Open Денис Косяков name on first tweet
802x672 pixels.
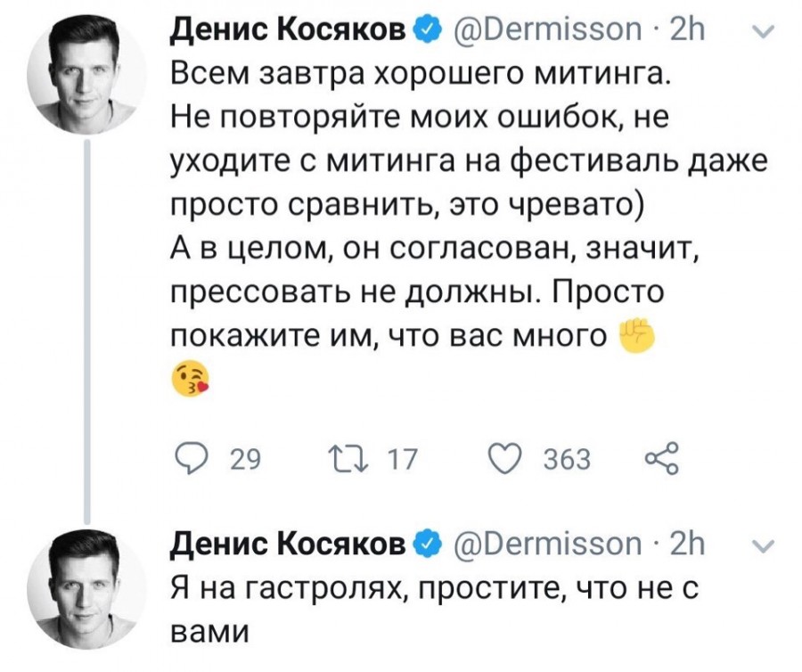[x=291, y=32]
